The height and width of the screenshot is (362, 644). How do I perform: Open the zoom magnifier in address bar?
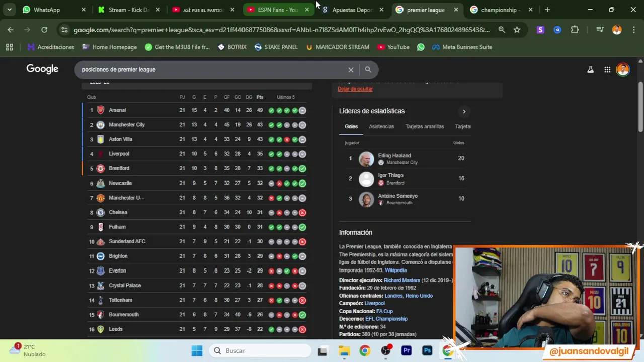(502, 30)
